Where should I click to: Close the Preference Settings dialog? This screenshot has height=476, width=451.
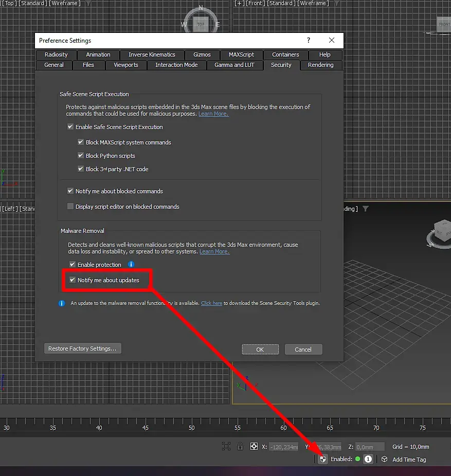click(x=332, y=41)
